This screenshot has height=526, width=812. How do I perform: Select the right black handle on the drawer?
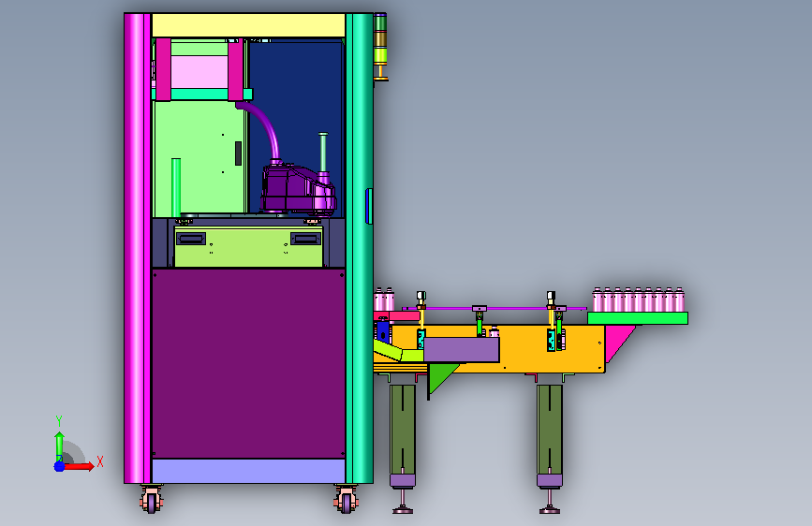[x=305, y=239]
